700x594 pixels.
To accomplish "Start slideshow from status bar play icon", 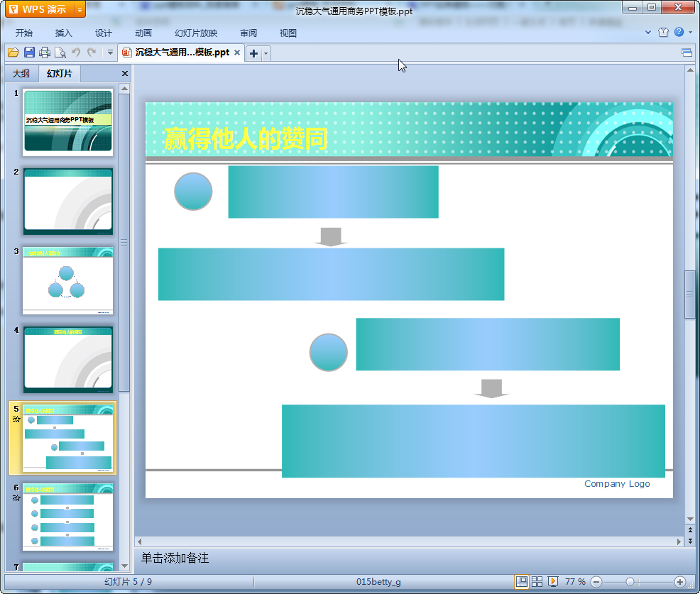I will click(552, 582).
